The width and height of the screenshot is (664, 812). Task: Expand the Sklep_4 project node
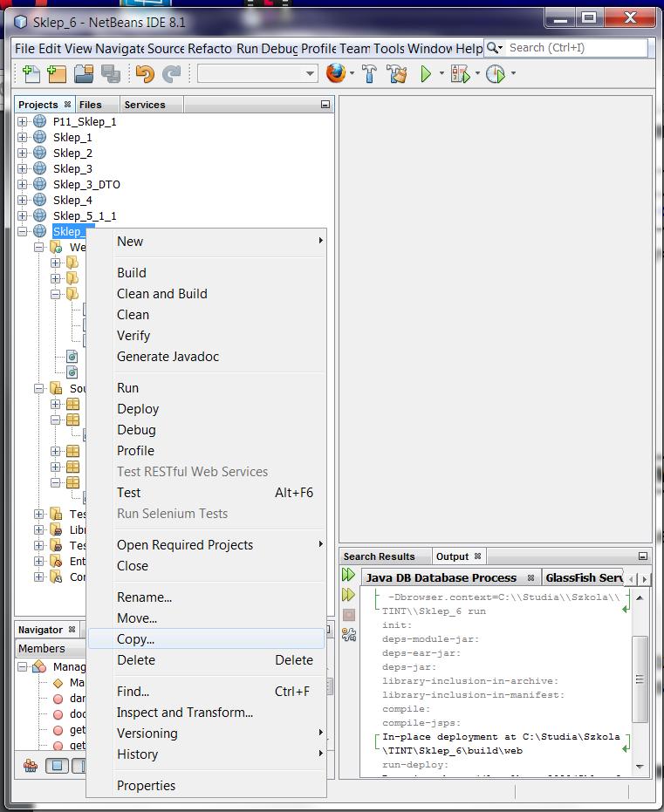[x=23, y=200]
